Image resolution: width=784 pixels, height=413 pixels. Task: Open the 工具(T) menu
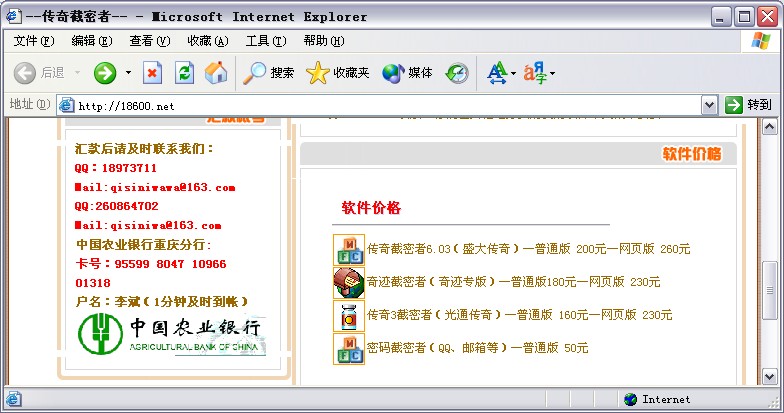[266, 41]
